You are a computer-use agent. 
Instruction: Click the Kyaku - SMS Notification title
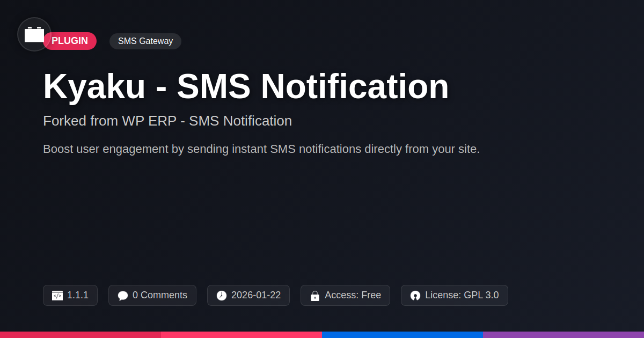[246, 86]
